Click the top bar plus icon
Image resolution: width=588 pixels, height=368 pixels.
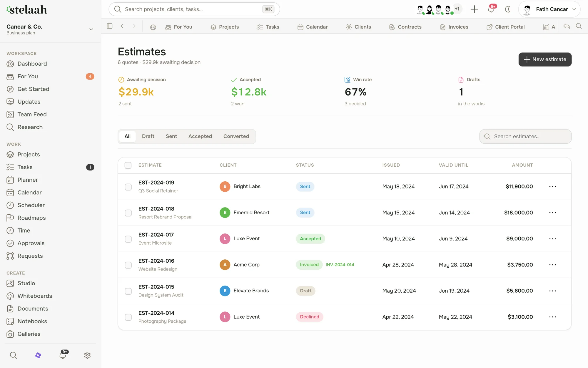(474, 9)
